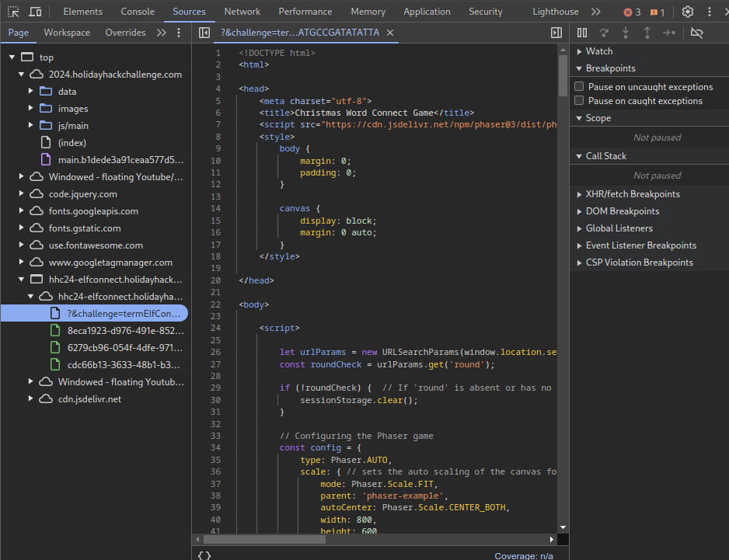This screenshot has width=729, height=560.
Task: Select the data folder icon
Action: tap(46, 91)
